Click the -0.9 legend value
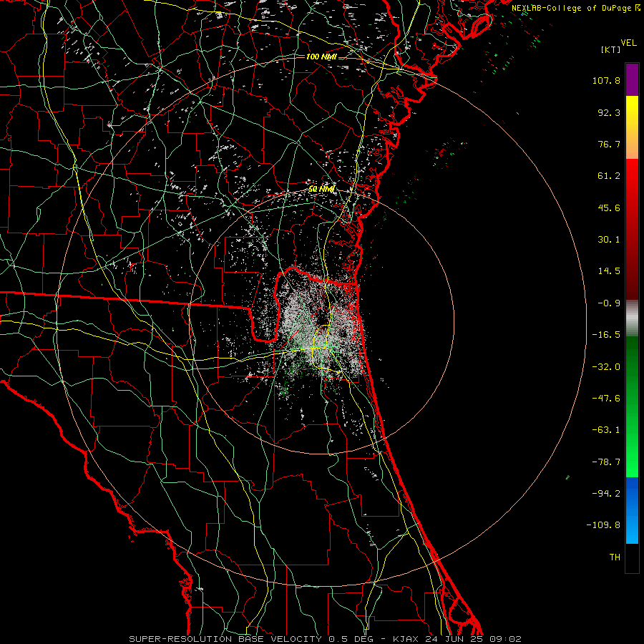 click(609, 303)
